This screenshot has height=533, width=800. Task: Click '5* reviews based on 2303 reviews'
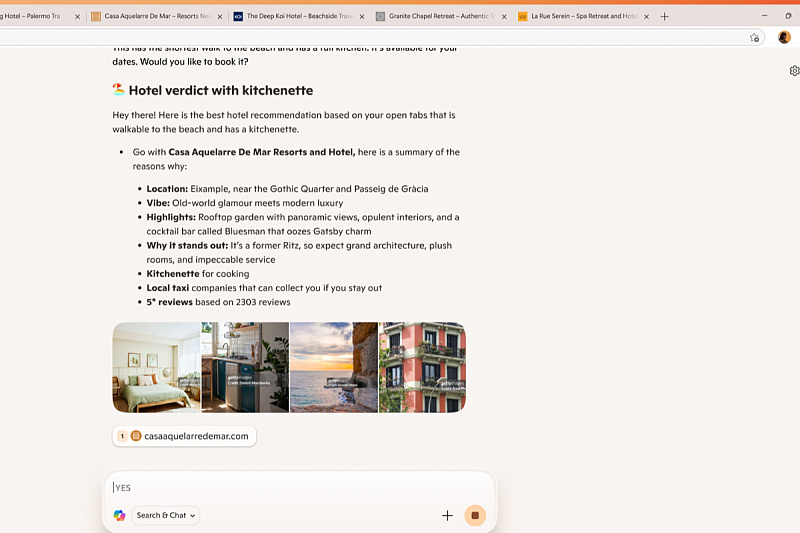pyautogui.click(x=218, y=302)
